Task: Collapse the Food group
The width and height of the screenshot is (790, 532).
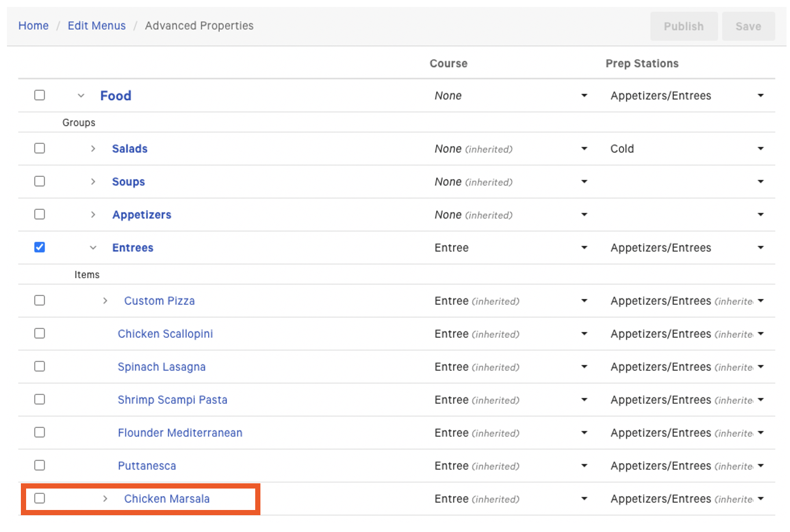Action: click(81, 95)
